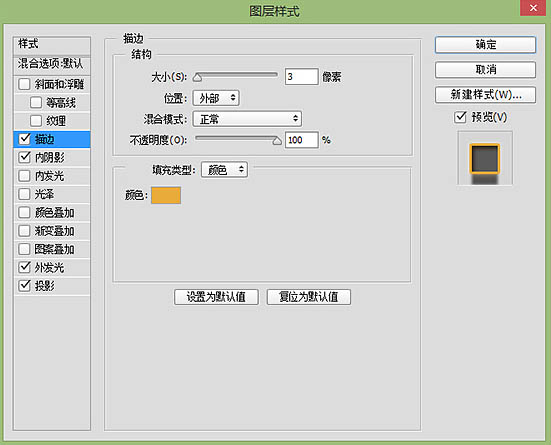This screenshot has height=445, width=551.
Task: Open the 混合模式 dropdown showing 正常
Action: coord(247,119)
